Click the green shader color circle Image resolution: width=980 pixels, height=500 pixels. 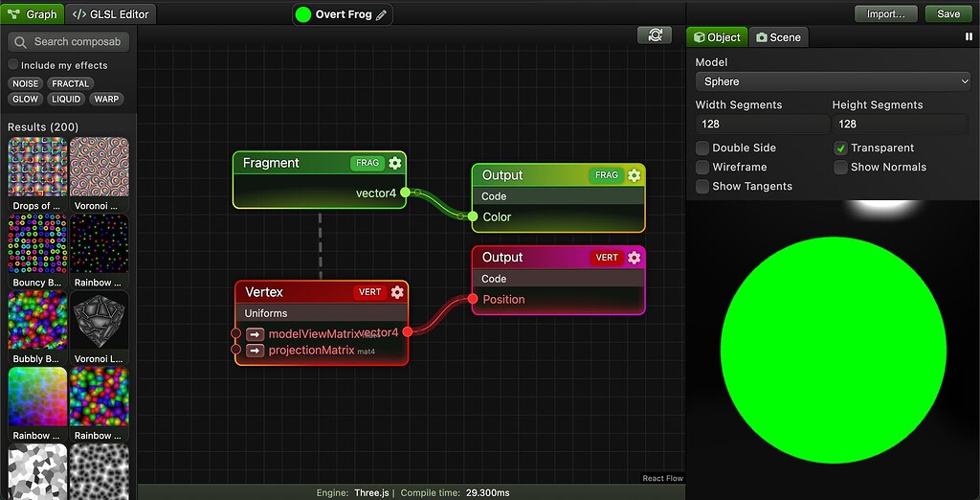pyautogui.click(x=303, y=15)
